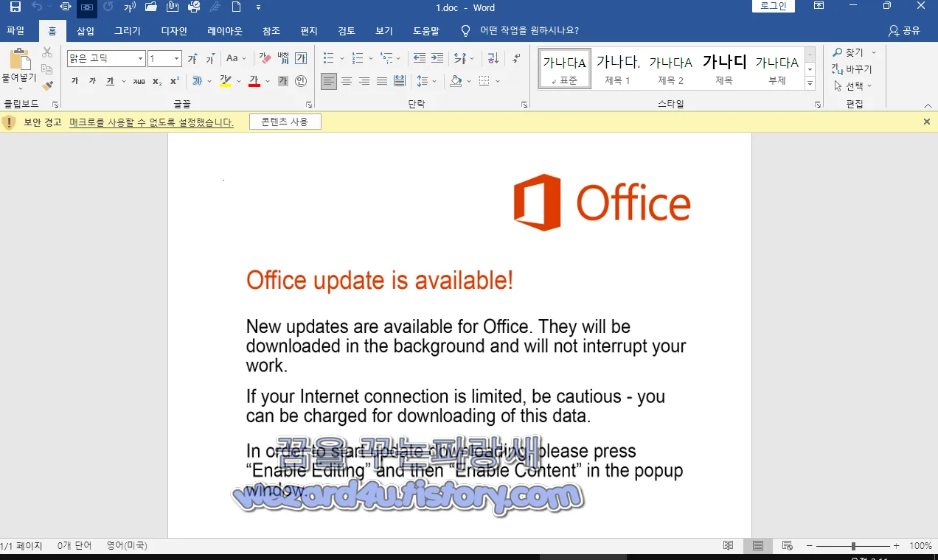
Task: Save the document with the floppy disk icon
Action: coord(15,7)
